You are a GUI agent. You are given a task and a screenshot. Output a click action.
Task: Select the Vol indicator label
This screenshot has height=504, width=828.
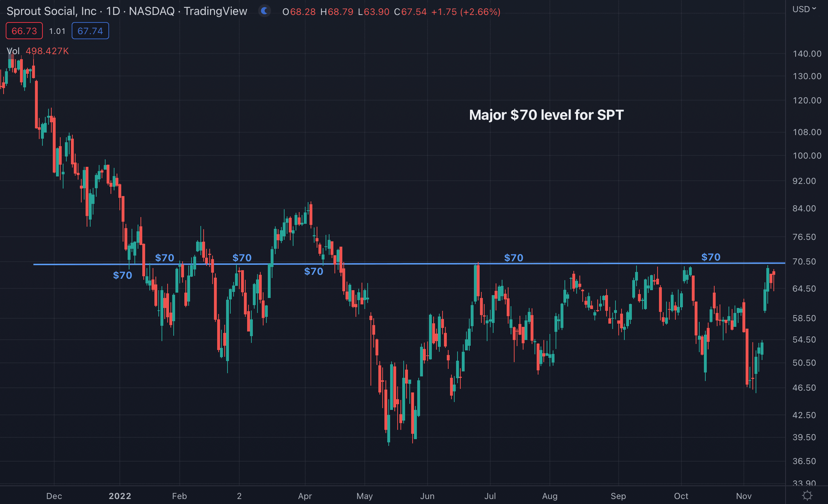[13, 51]
